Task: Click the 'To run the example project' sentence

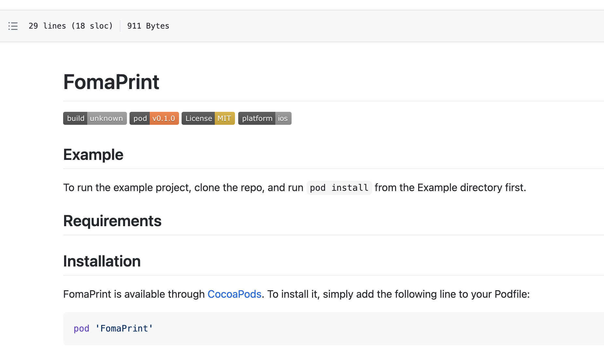Action: (295, 188)
